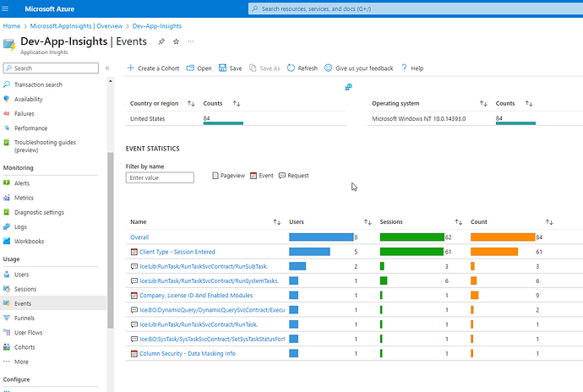Sort event table by Count

(549, 222)
